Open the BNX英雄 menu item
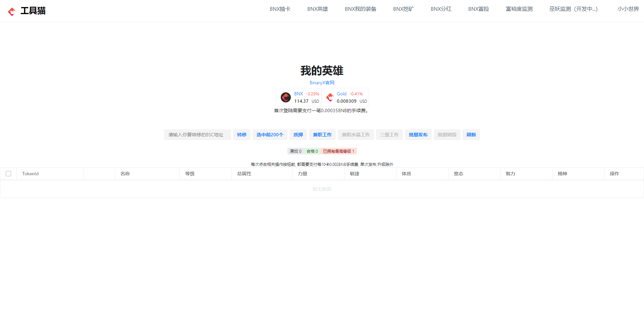Screen dimensions: 644x320 pos(318,9)
